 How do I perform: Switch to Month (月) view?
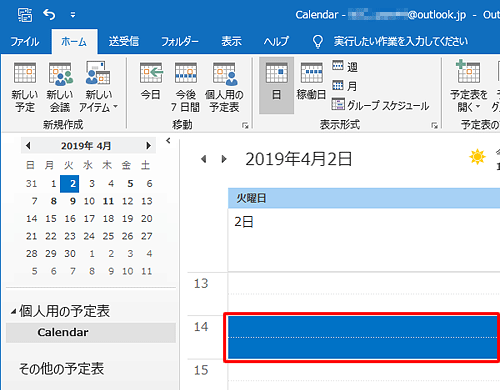pos(344,86)
